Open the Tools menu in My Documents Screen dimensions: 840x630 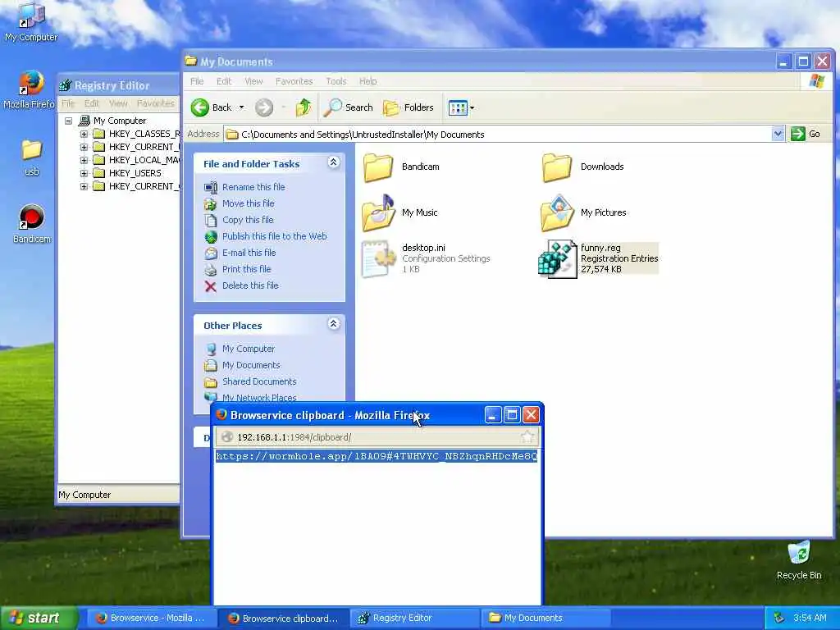coord(336,81)
